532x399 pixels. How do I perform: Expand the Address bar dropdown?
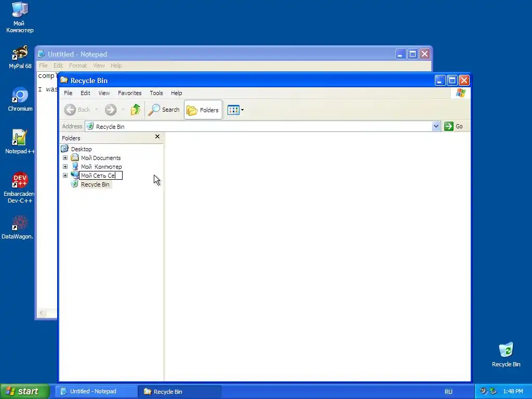click(x=436, y=126)
